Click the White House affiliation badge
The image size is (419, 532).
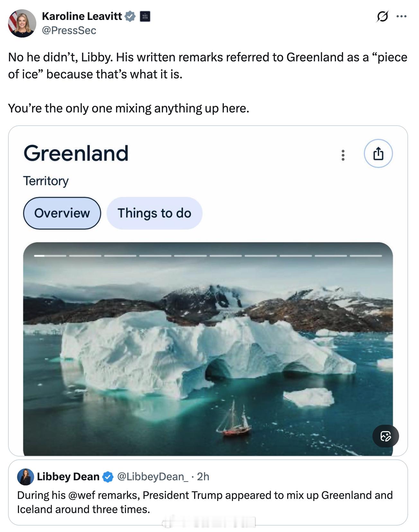[x=145, y=16]
